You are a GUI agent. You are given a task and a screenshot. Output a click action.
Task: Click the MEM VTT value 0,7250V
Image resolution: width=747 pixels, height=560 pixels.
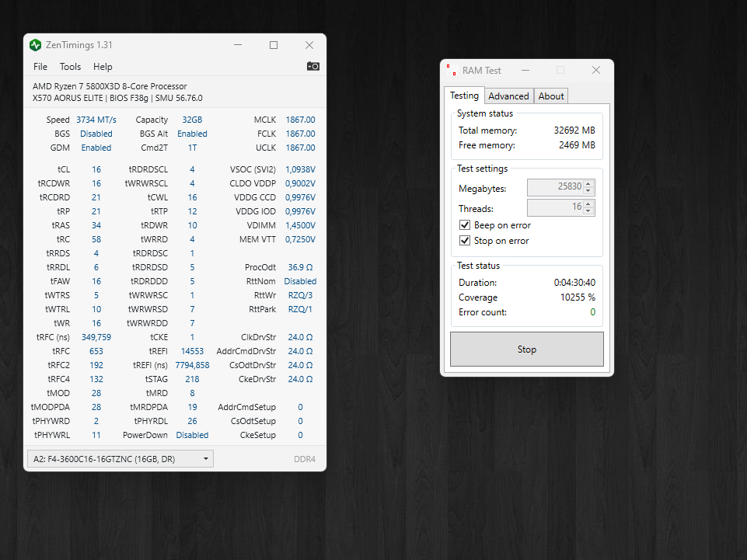tap(300, 239)
